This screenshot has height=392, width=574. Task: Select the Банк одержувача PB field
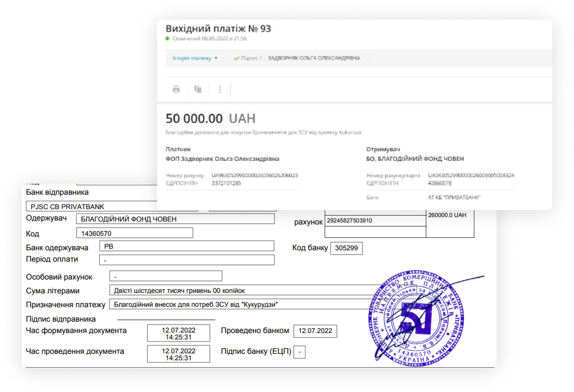pyautogui.click(x=186, y=246)
